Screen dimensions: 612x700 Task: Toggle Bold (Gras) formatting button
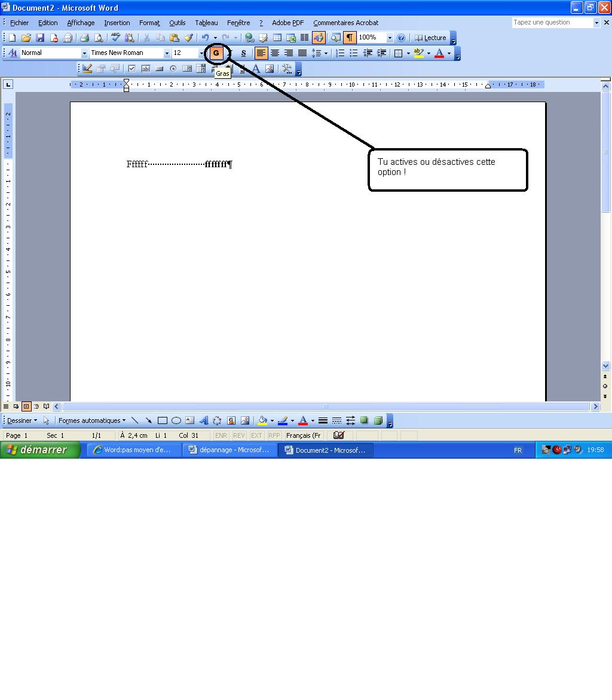216,53
